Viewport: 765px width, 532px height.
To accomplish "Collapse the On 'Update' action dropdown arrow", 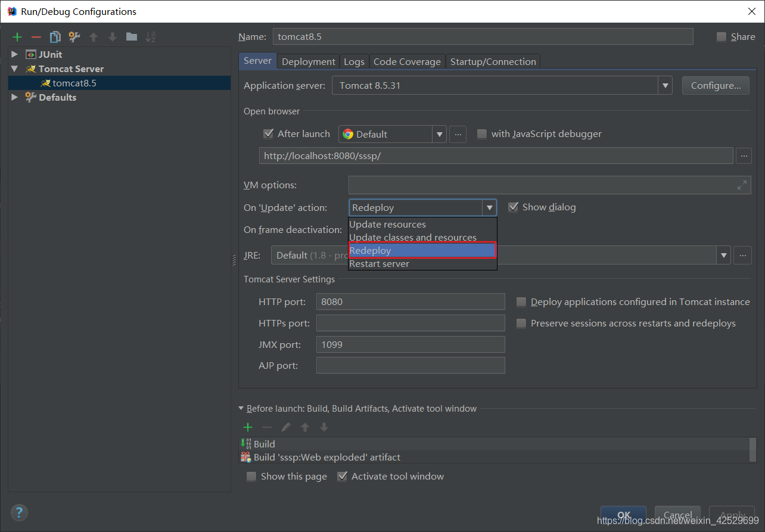I will click(489, 207).
